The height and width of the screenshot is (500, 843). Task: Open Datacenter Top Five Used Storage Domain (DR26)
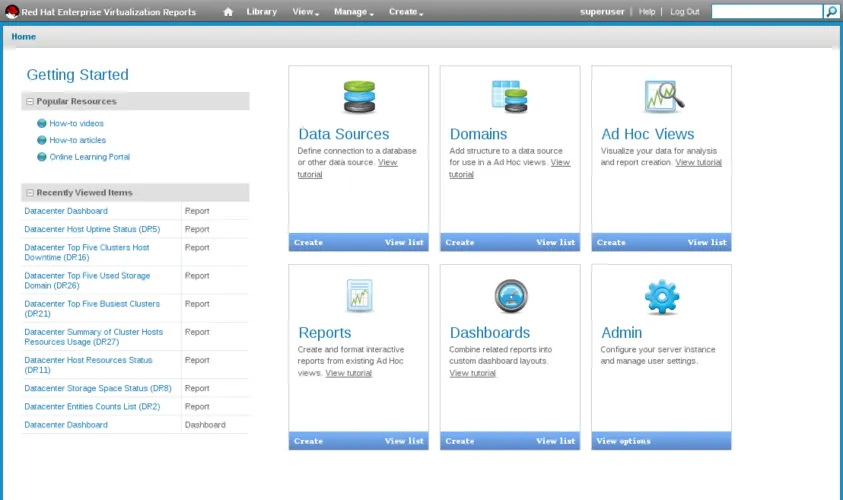click(87, 280)
